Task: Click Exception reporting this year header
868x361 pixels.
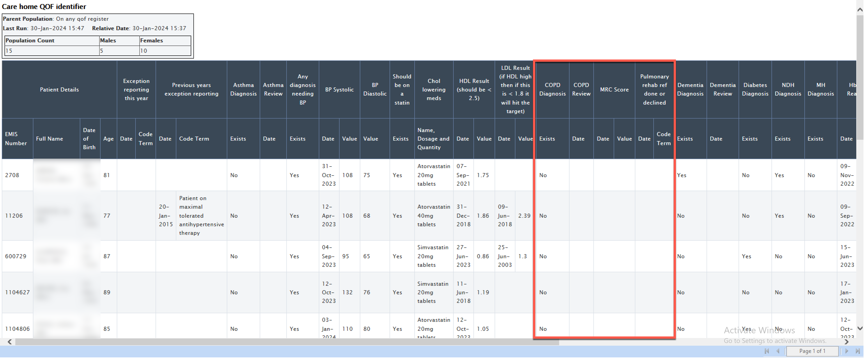Action: [x=136, y=90]
